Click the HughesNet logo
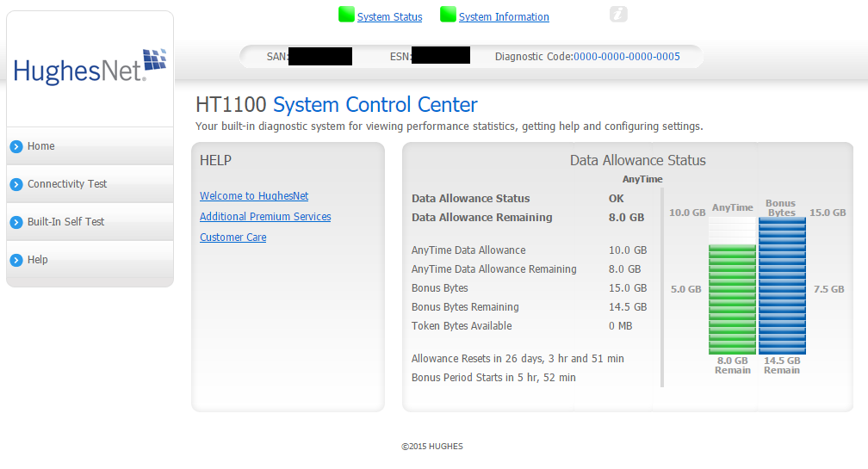The width and height of the screenshot is (868, 469). click(x=90, y=67)
